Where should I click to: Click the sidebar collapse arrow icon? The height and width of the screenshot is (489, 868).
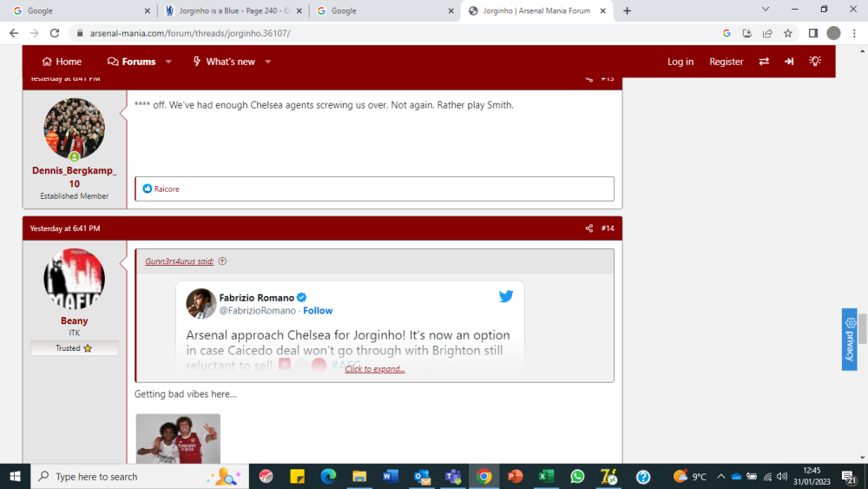[789, 62]
